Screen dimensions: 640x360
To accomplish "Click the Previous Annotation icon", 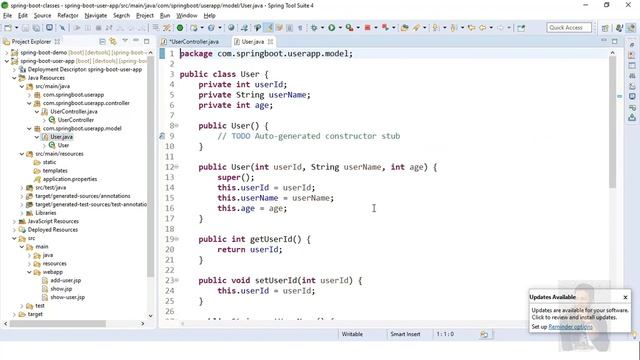I will coord(453,28).
